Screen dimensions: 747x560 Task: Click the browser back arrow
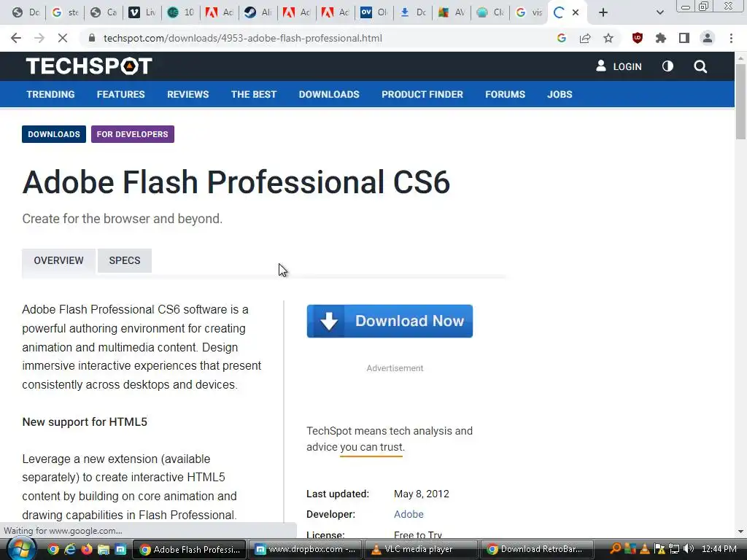[16, 38]
